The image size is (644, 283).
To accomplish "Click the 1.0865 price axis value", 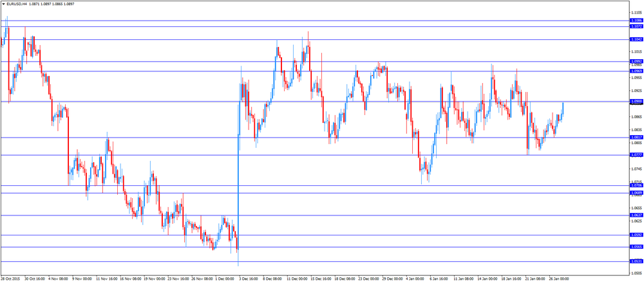I will tap(636, 117).
